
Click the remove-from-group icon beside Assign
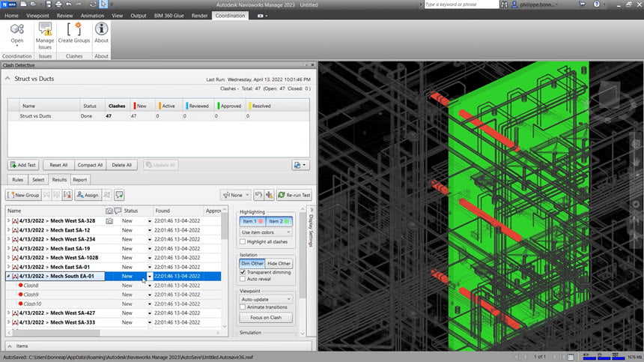pos(67,195)
